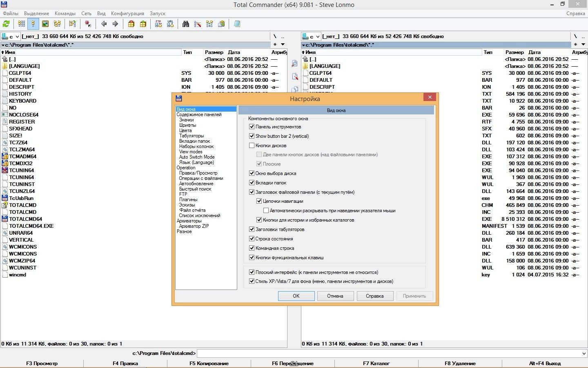Toggle 'Окно выбора диска' checkbox

[252, 173]
